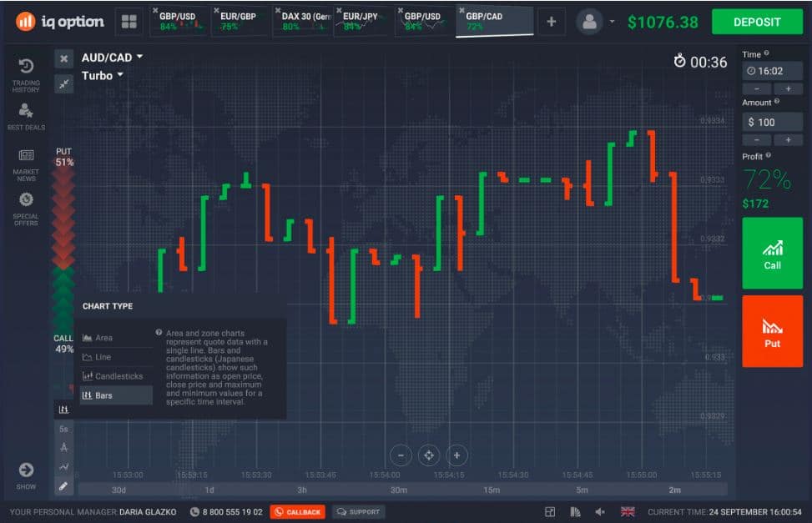This screenshot has height=523, width=812.
Task: Open the Best Deals section
Action: tap(26, 115)
